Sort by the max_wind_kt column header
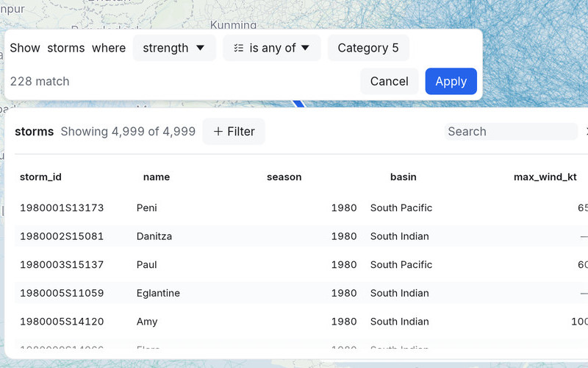 [x=545, y=177]
